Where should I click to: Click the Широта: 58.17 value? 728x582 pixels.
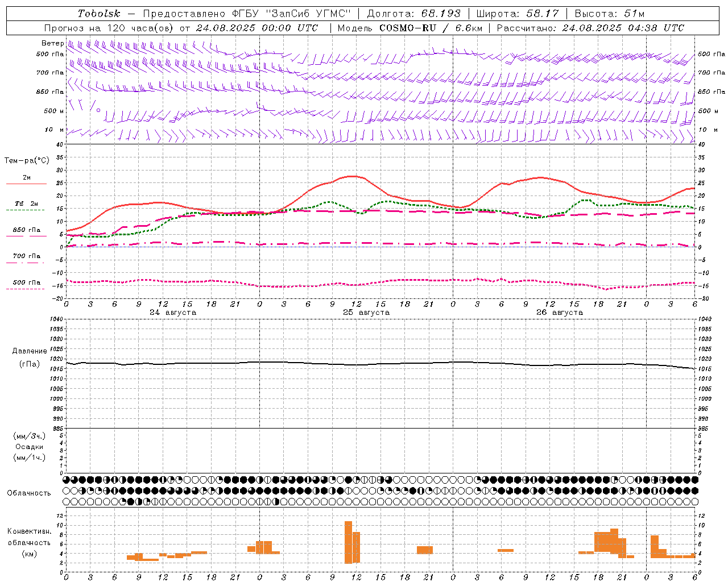[518, 14]
